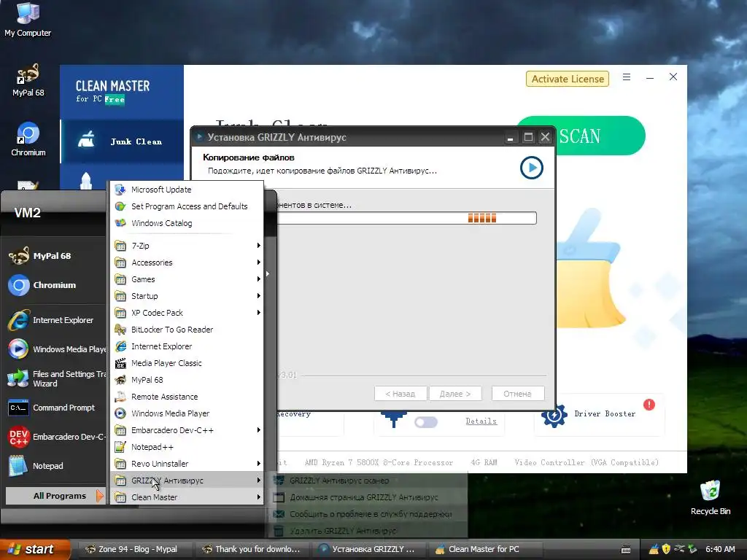This screenshot has width=747, height=560.
Task: Launch Media Player Classic
Action: click(187, 363)
